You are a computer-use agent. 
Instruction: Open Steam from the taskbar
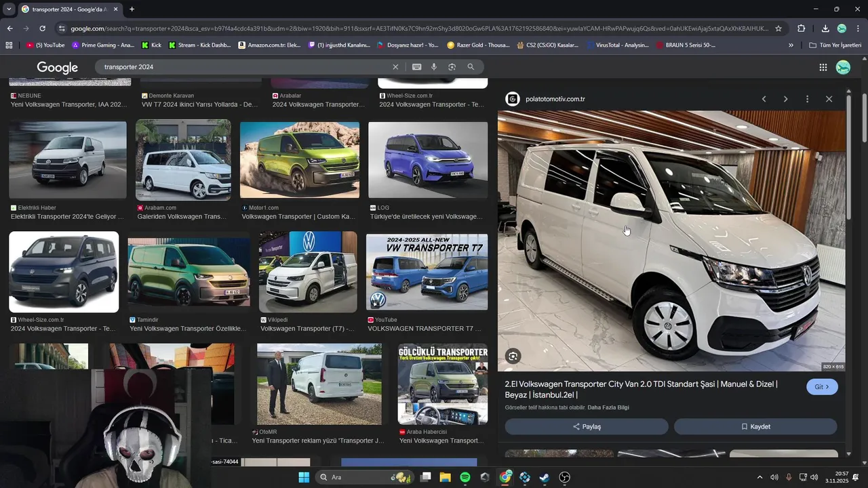pos(544,477)
